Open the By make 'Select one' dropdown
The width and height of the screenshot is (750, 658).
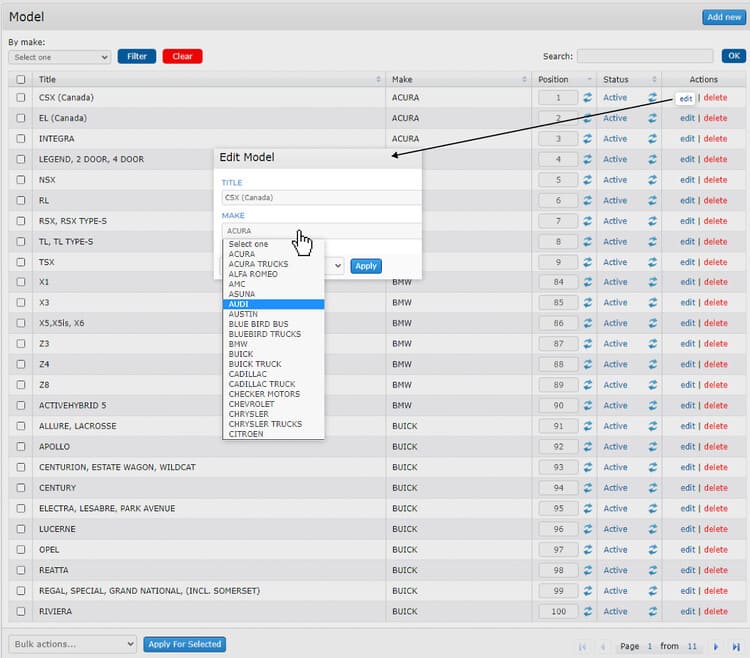tap(60, 57)
